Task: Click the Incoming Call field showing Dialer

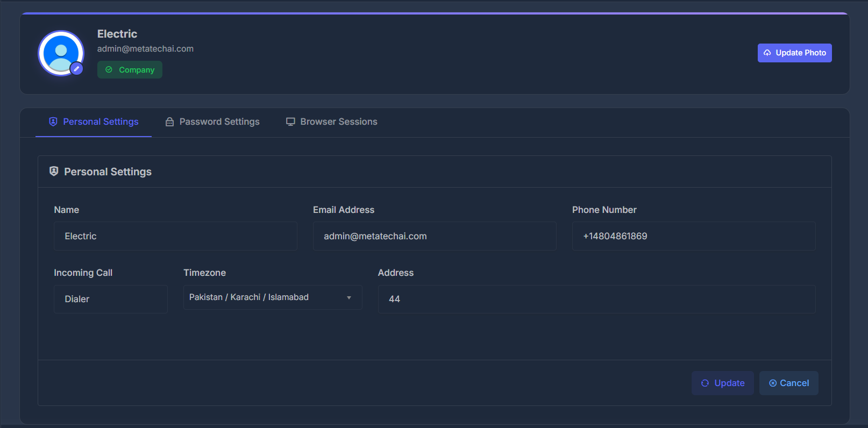Action: pos(111,299)
